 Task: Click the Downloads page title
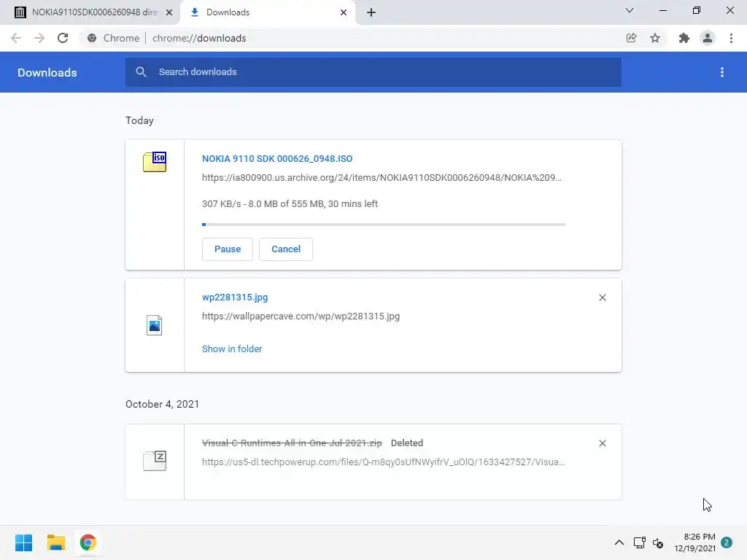pos(47,72)
